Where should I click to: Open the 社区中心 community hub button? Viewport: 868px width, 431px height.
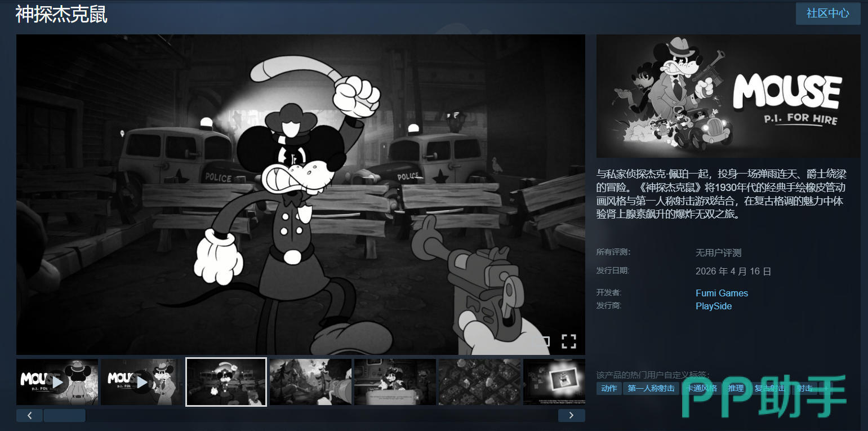tap(828, 13)
